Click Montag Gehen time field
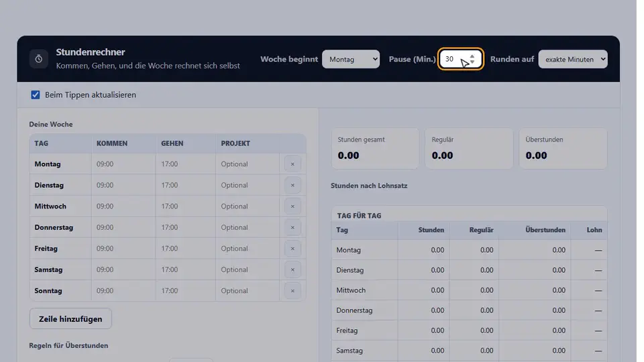The image size is (644, 362). coord(186,164)
